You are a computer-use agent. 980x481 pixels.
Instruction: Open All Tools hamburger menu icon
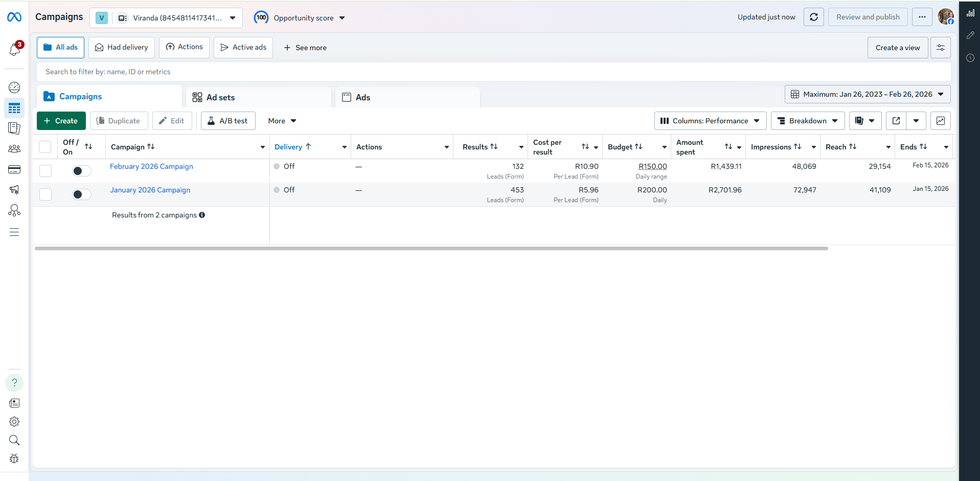pyautogui.click(x=14, y=232)
